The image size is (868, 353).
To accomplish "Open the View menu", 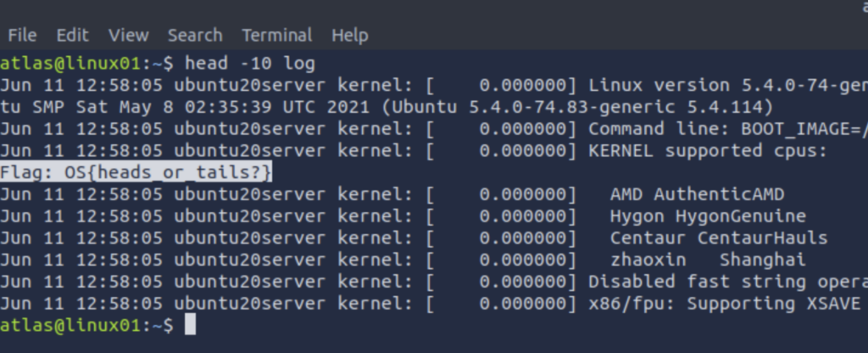I will point(129,36).
